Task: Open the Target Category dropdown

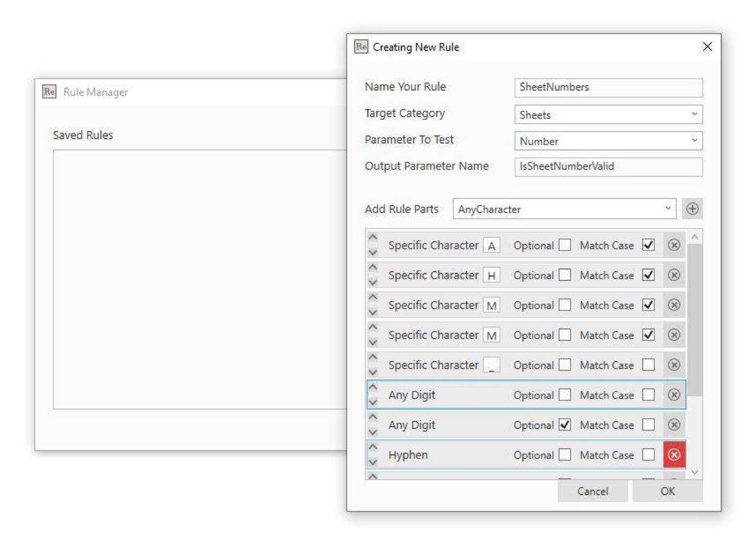Action: tap(609, 115)
